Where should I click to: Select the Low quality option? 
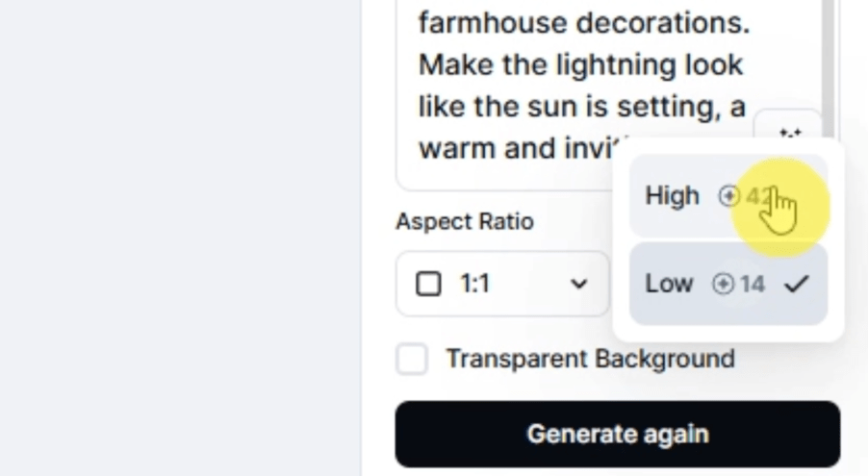coord(669,284)
